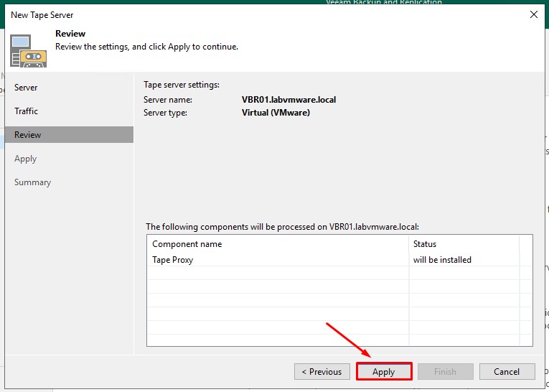
Task: Click the tape server wizard icon
Action: point(28,50)
